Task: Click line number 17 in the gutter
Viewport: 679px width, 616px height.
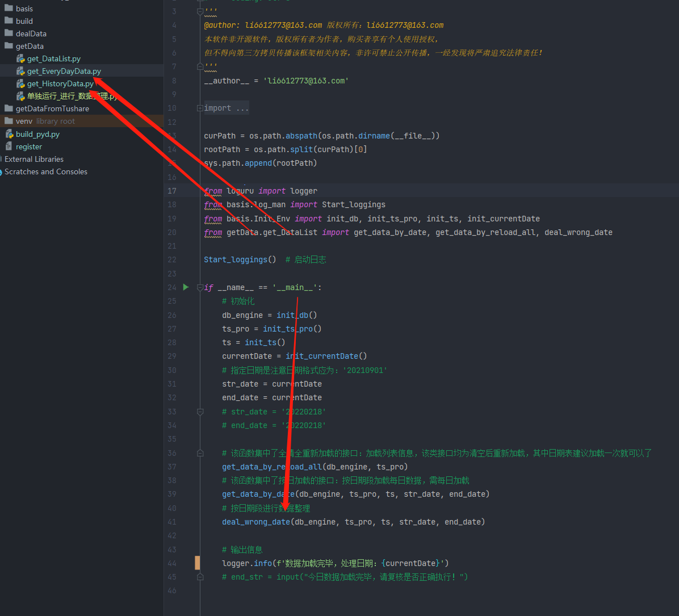Action: click(171, 191)
